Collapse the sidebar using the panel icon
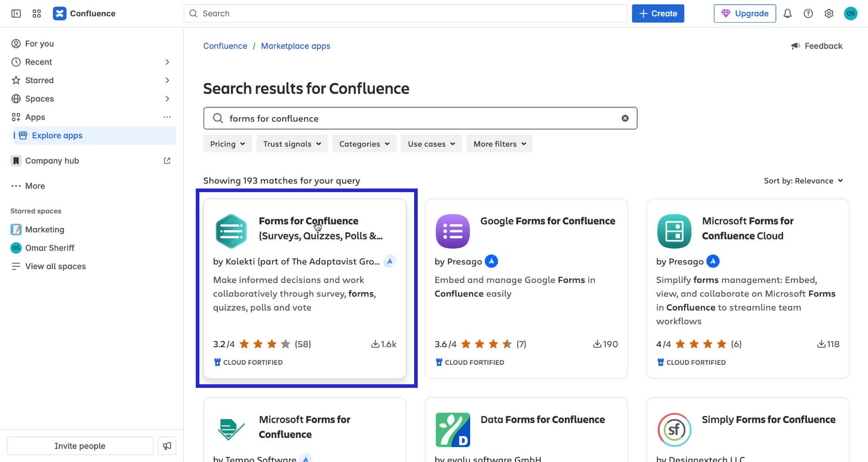The image size is (868, 462). (x=15, y=14)
